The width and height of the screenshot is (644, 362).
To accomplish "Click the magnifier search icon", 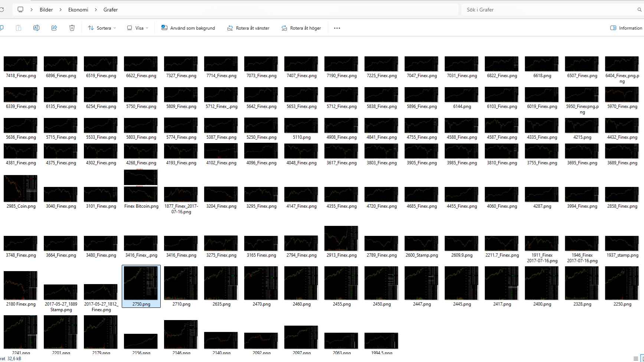I will pyautogui.click(x=639, y=10).
